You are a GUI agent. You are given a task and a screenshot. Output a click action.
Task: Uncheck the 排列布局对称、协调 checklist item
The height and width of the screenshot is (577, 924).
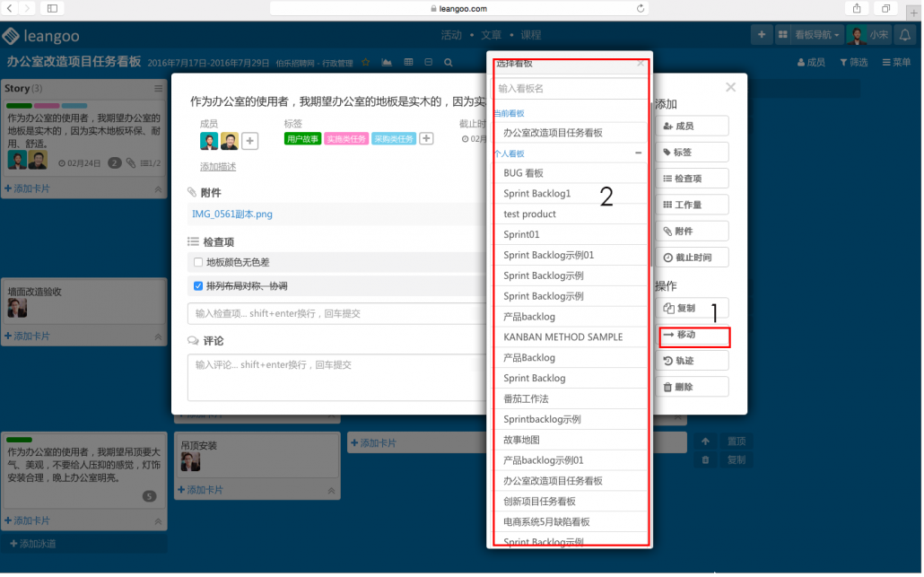[198, 285]
